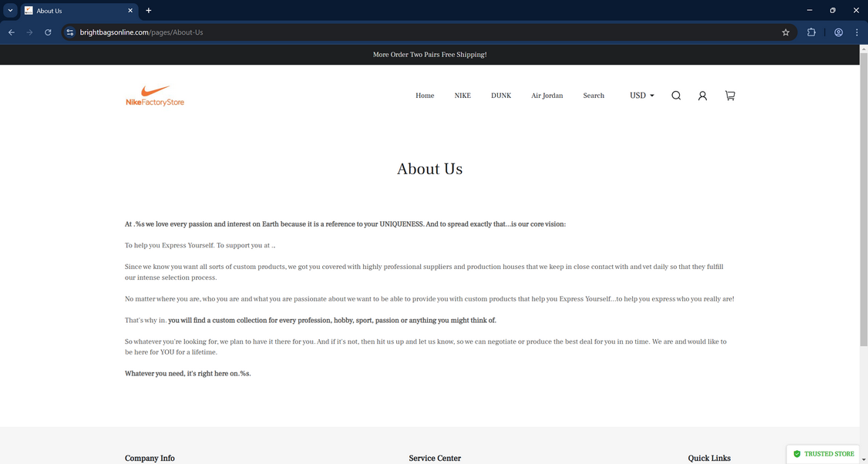
Task: Open the Chrome three-dot menu
Action: point(856,32)
